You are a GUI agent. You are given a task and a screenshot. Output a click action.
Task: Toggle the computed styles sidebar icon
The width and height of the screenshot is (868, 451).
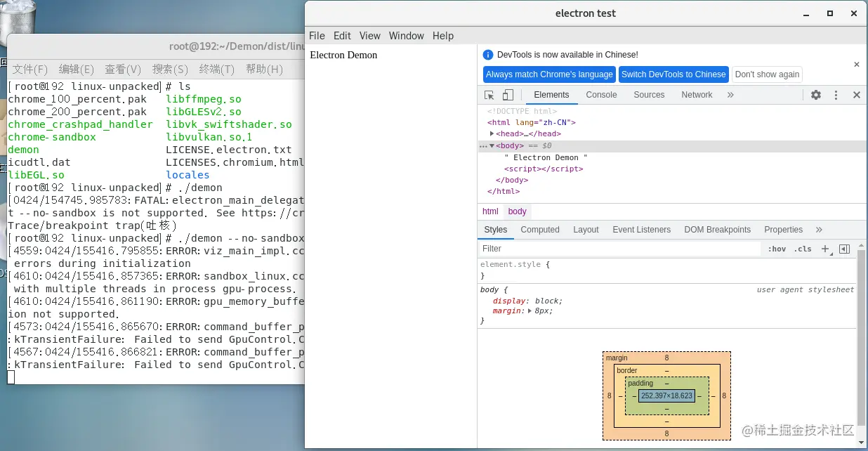point(845,249)
